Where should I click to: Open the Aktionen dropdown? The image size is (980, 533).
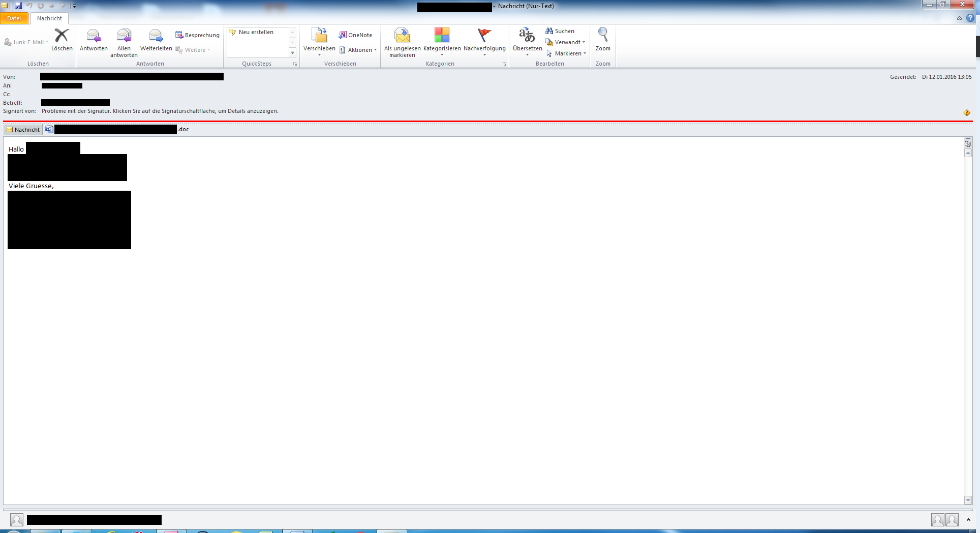pyautogui.click(x=358, y=50)
